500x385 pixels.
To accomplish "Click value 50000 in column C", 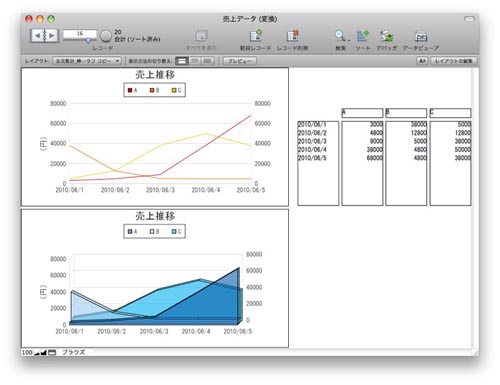I will tap(463, 149).
